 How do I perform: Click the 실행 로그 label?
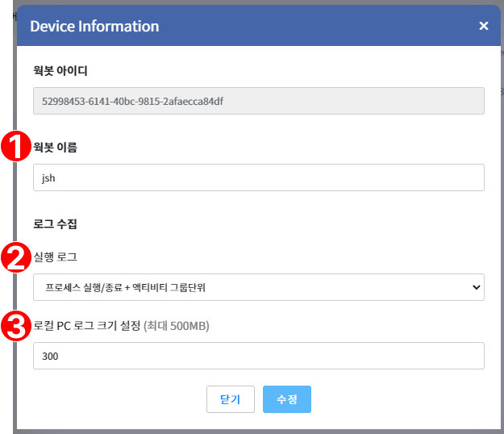click(x=56, y=257)
